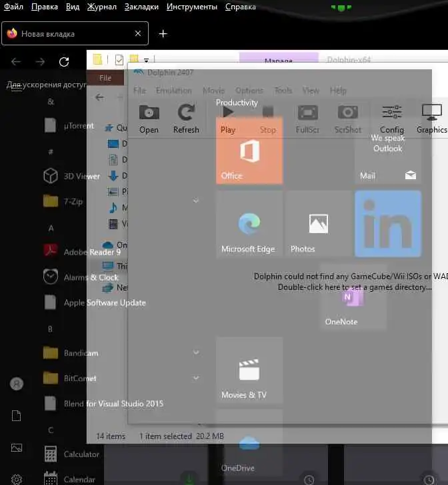Open the OneNote tile
Image resolution: width=448 pixels, height=485 pixels.
coord(353,296)
